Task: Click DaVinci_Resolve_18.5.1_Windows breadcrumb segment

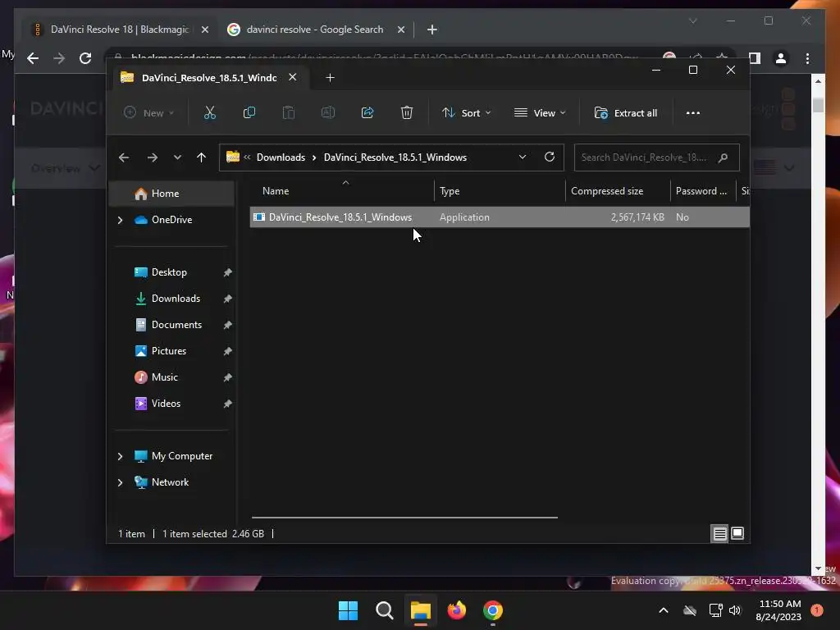Action: point(395,157)
